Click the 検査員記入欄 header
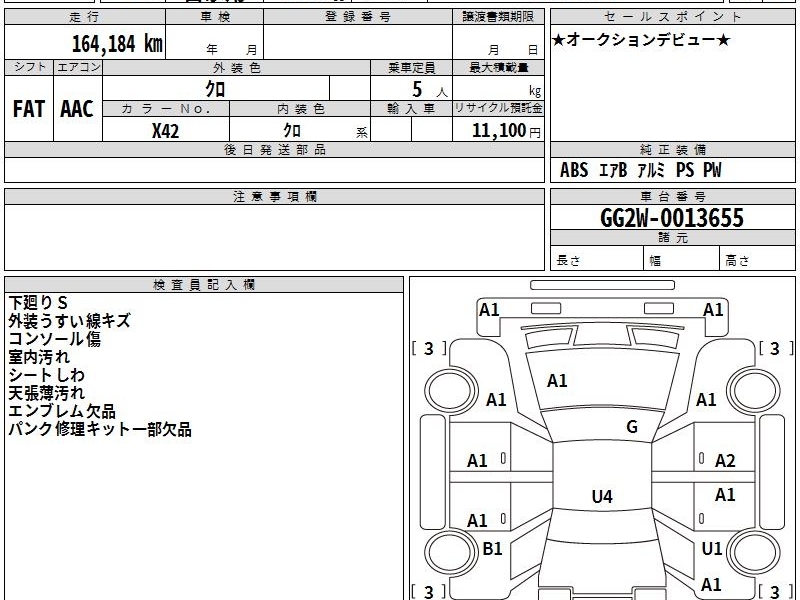800x600 pixels. [204, 285]
